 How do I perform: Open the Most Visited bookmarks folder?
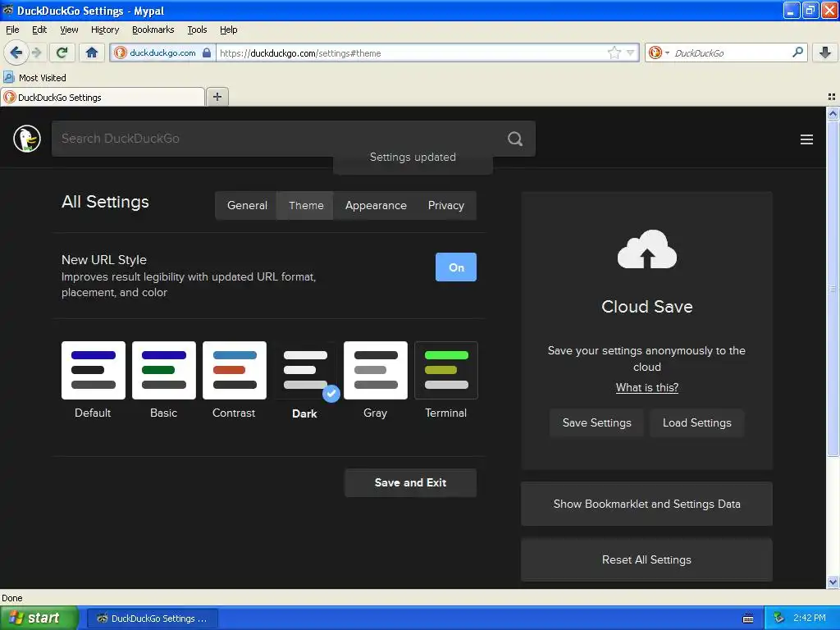[34, 78]
